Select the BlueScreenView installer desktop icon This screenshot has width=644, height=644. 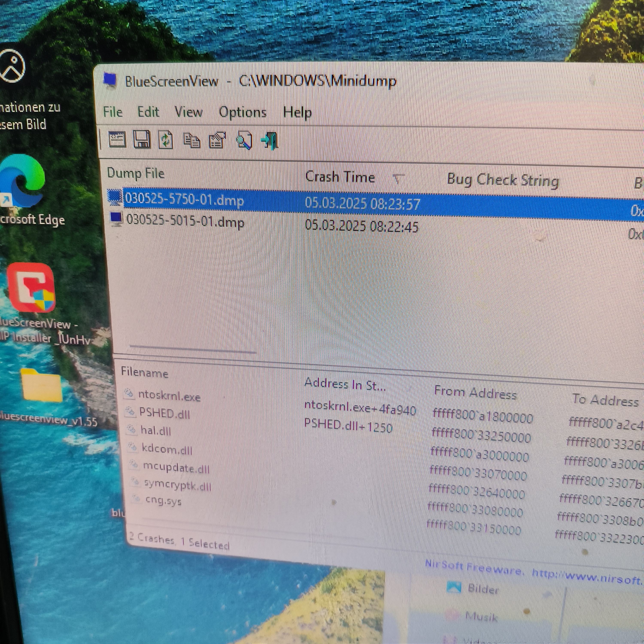(31, 287)
